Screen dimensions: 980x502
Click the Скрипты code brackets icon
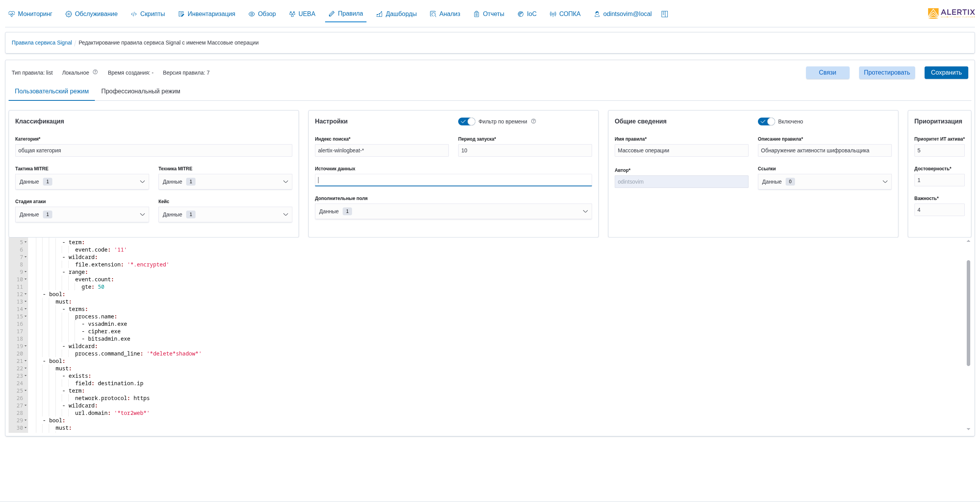point(134,14)
